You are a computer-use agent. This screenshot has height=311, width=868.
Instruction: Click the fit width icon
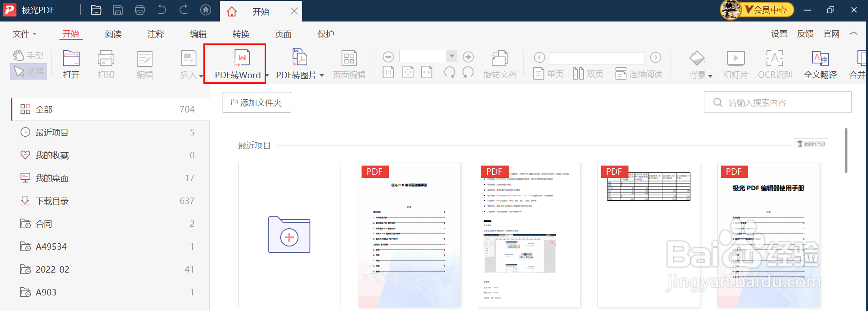tap(427, 72)
